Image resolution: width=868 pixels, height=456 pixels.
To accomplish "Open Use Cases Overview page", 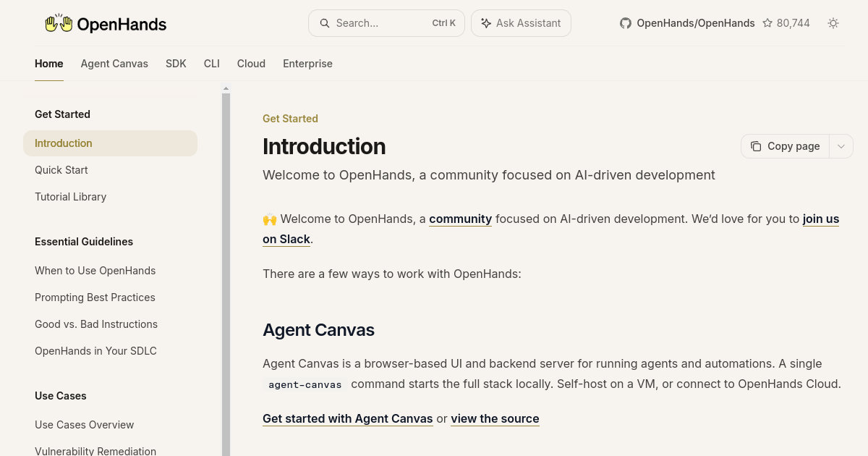I will click(110, 425).
